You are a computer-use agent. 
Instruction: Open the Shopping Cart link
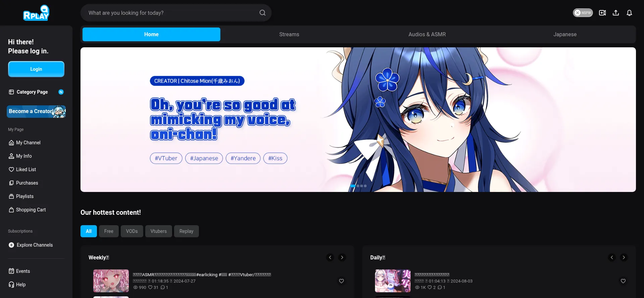[x=31, y=210]
